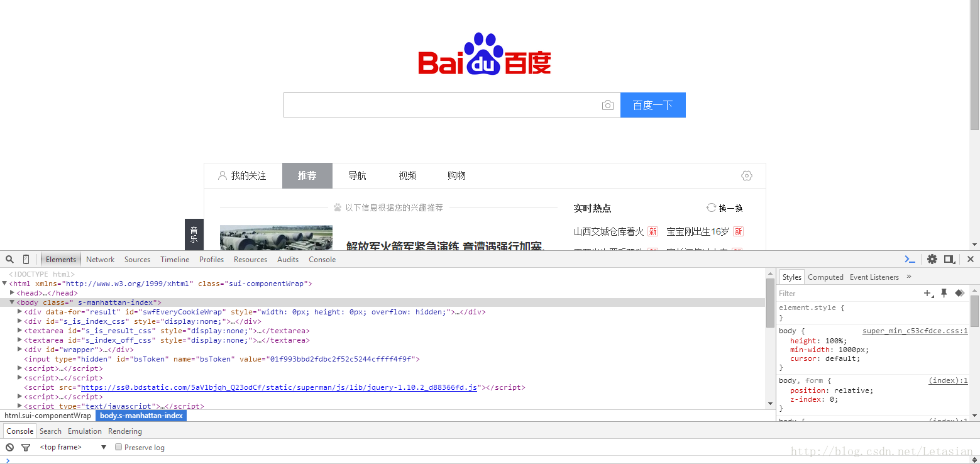Click the Elements panel scrollbar thumb

pyautogui.click(x=770, y=303)
